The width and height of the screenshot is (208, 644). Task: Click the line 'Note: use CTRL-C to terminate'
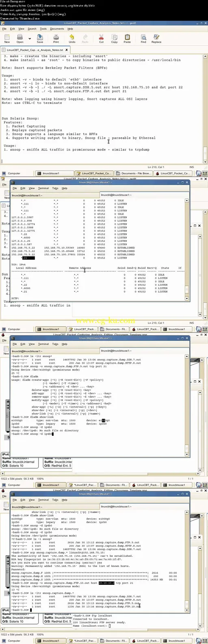pyautogui.click(x=32, y=103)
